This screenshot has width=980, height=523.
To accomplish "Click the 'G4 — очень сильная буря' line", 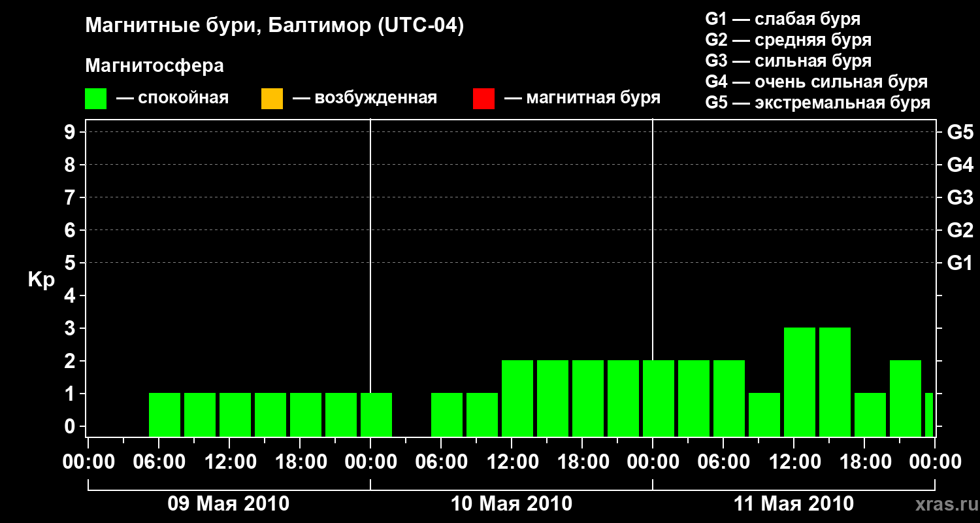I will coord(817,82).
